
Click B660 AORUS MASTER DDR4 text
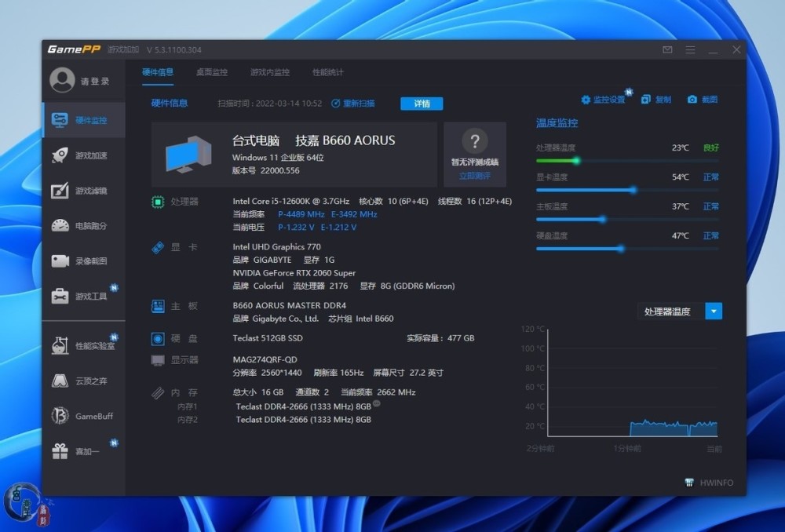[x=290, y=305]
